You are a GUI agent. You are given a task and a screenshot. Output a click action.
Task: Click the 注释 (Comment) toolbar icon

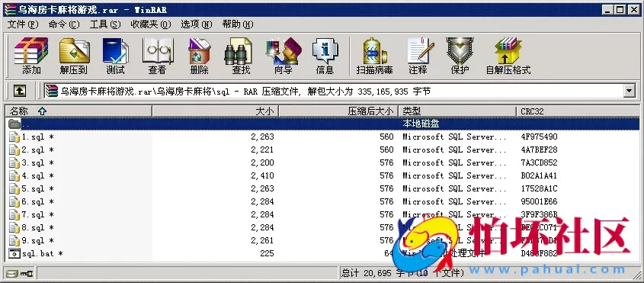pos(418,56)
